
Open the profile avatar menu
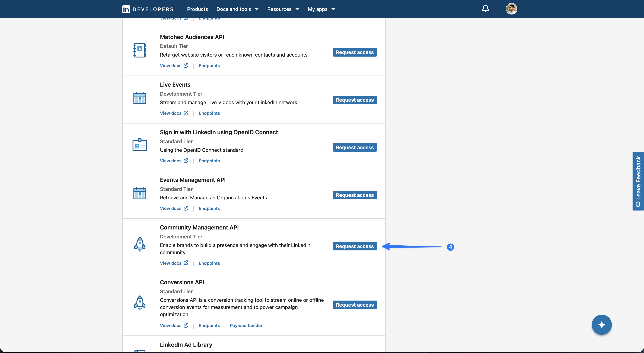pyautogui.click(x=511, y=9)
